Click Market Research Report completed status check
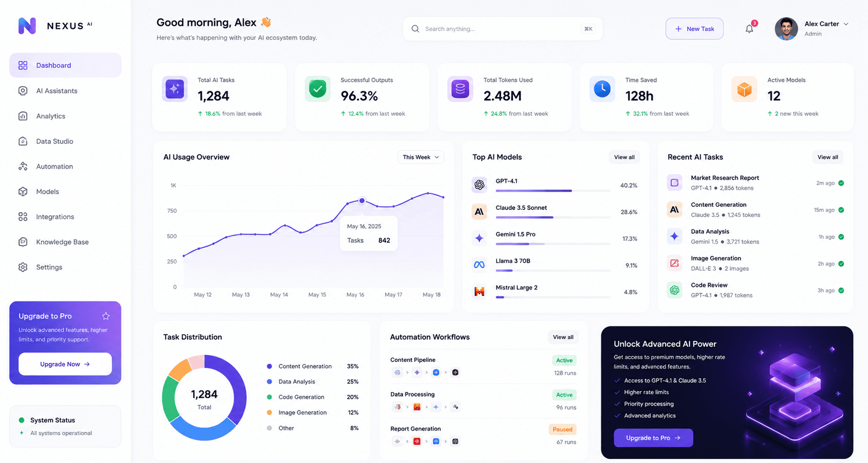The width and height of the screenshot is (868, 463). click(841, 183)
